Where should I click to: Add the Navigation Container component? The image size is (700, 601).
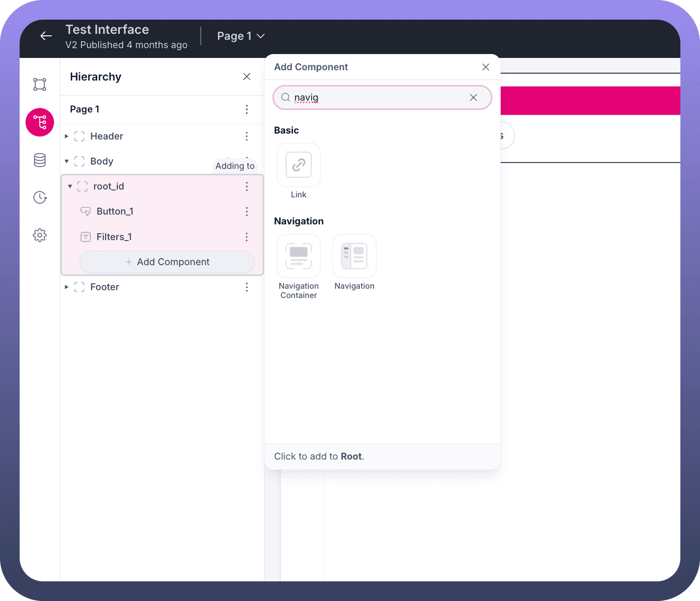point(298,257)
